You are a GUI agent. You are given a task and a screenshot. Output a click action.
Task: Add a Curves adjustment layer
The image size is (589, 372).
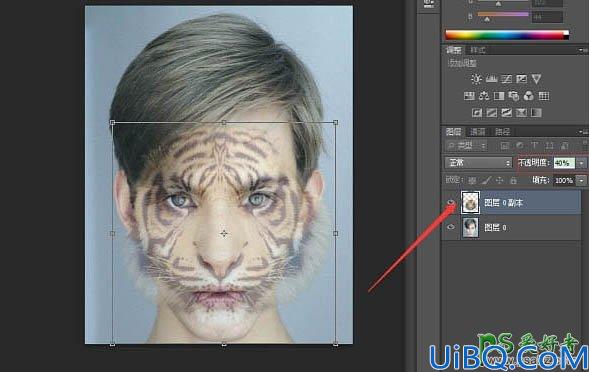coord(506,79)
